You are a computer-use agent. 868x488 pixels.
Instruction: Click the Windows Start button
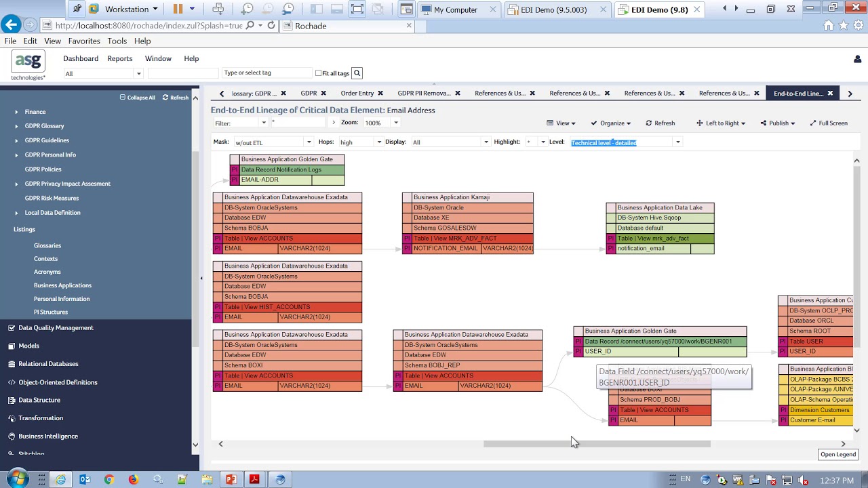17,479
